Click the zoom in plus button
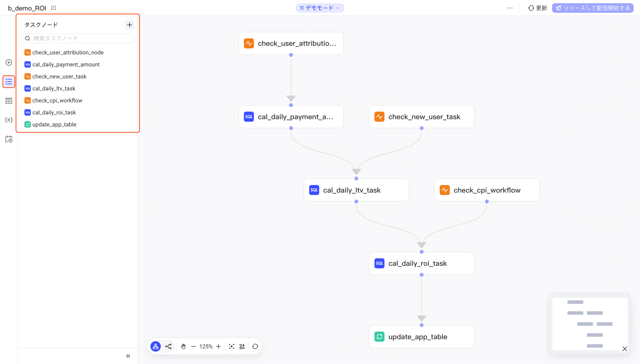640x364 pixels. 218,346
